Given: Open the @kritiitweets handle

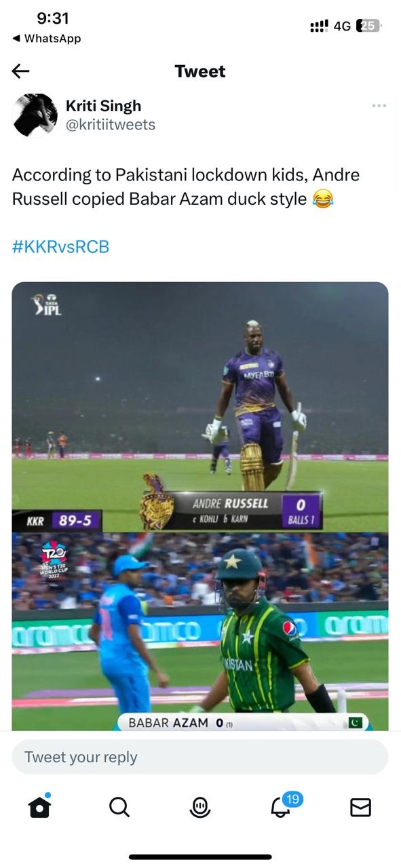Looking at the screenshot, I should pos(111,125).
